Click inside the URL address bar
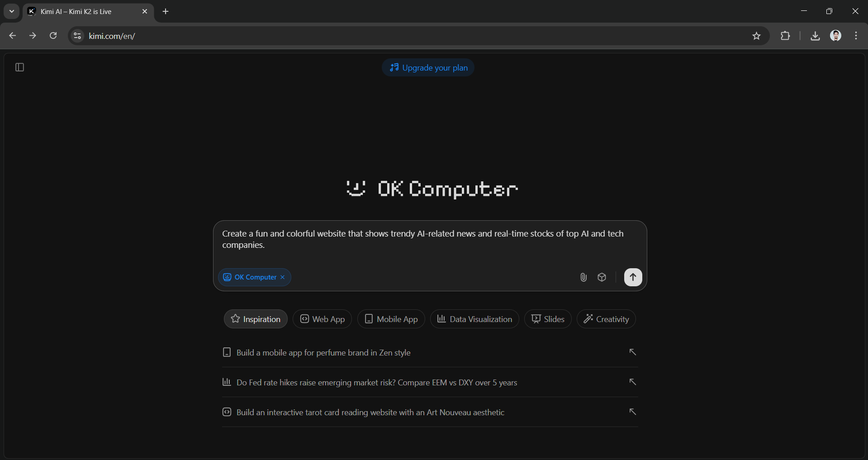 tap(271, 36)
